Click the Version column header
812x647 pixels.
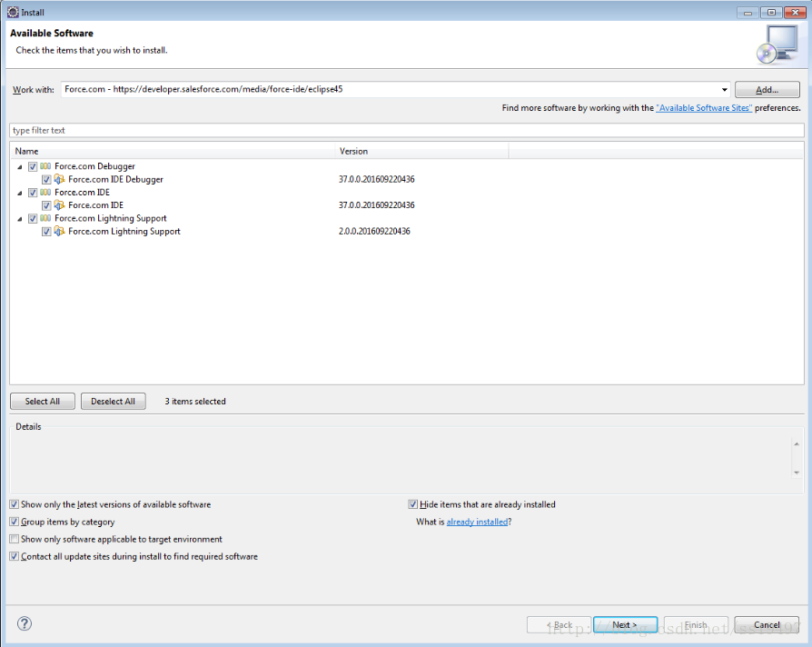422,151
